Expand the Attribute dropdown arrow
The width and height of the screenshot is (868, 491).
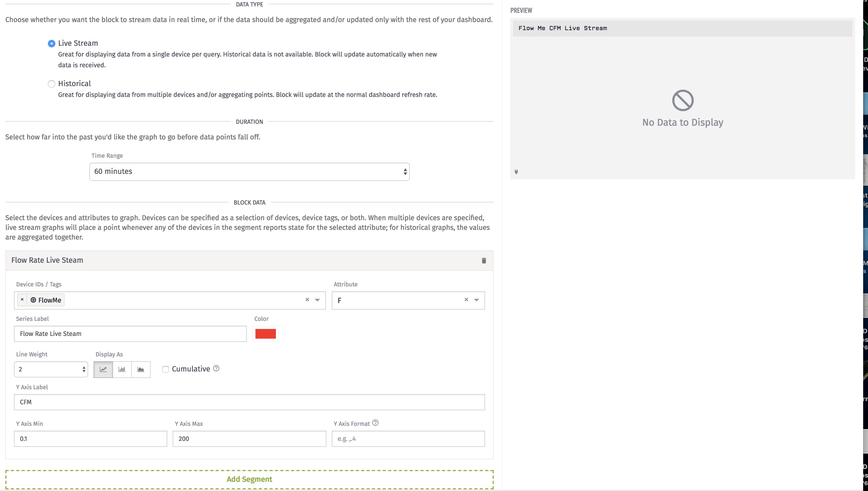[476, 300]
